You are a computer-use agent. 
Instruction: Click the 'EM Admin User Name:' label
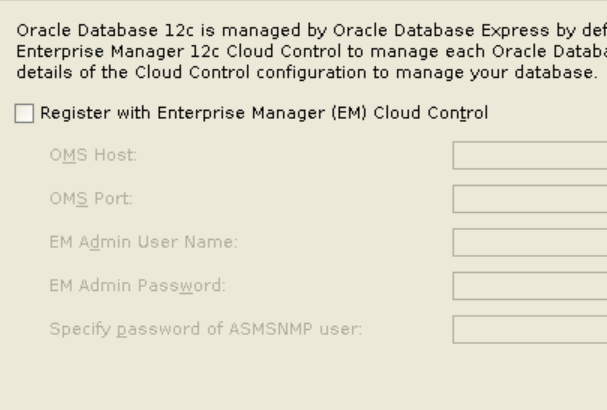click(x=143, y=242)
